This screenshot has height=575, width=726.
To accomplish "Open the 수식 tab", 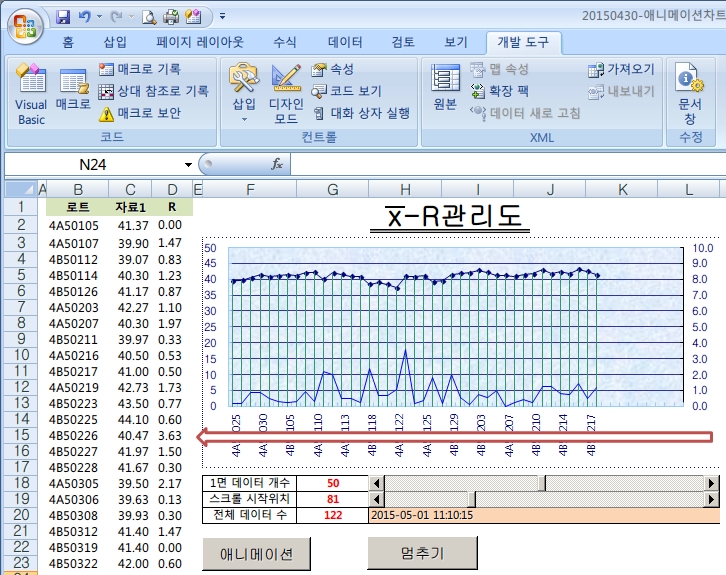I will (285, 43).
